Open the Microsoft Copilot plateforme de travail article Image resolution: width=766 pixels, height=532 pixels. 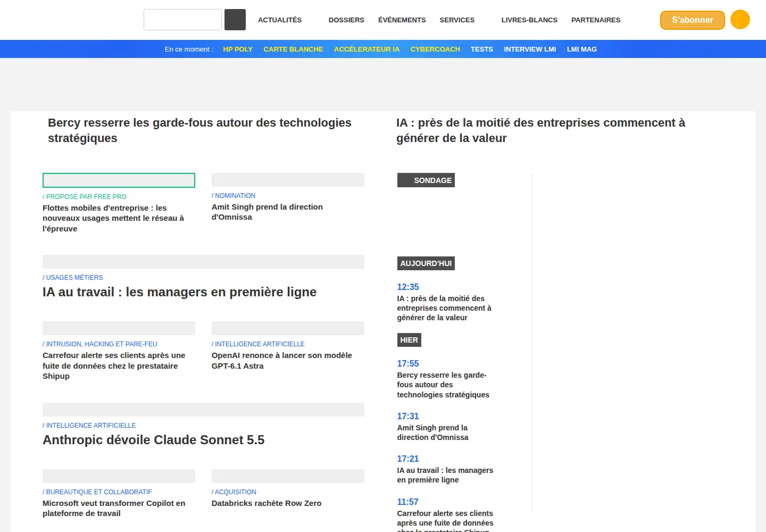click(x=114, y=508)
